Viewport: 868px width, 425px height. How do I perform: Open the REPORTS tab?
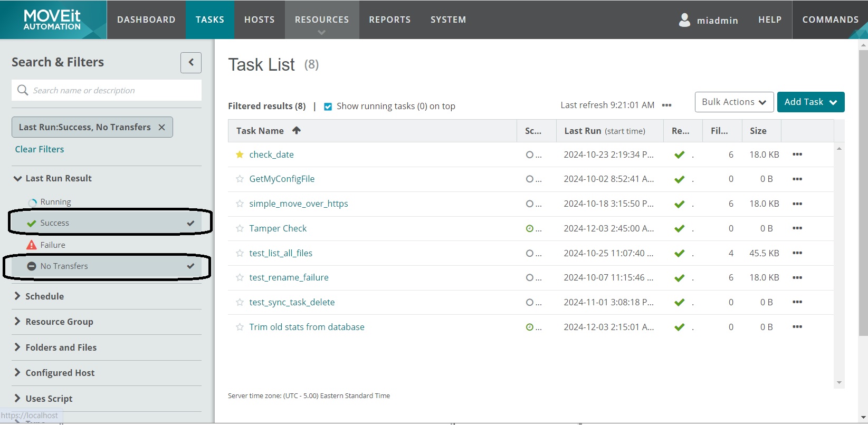point(390,20)
